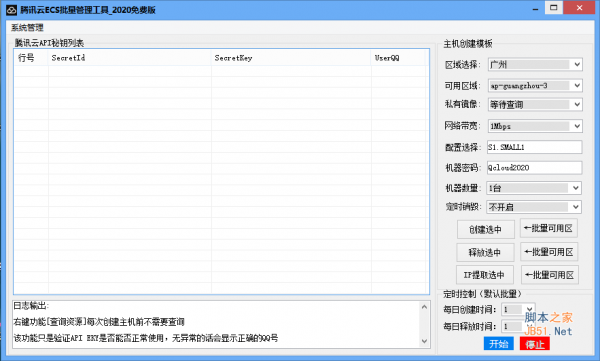Open the 系统管理 menu
Image resolution: width=600 pixels, height=361 pixels.
[27, 28]
